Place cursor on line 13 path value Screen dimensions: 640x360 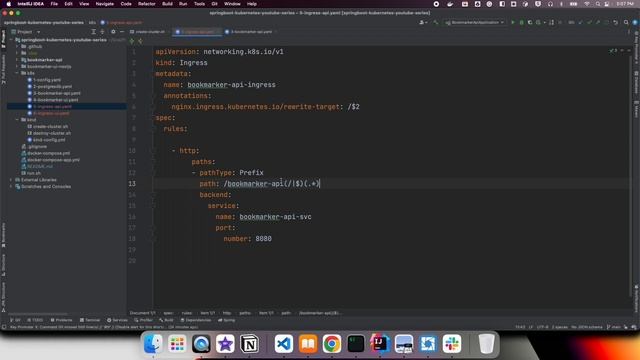(x=271, y=184)
